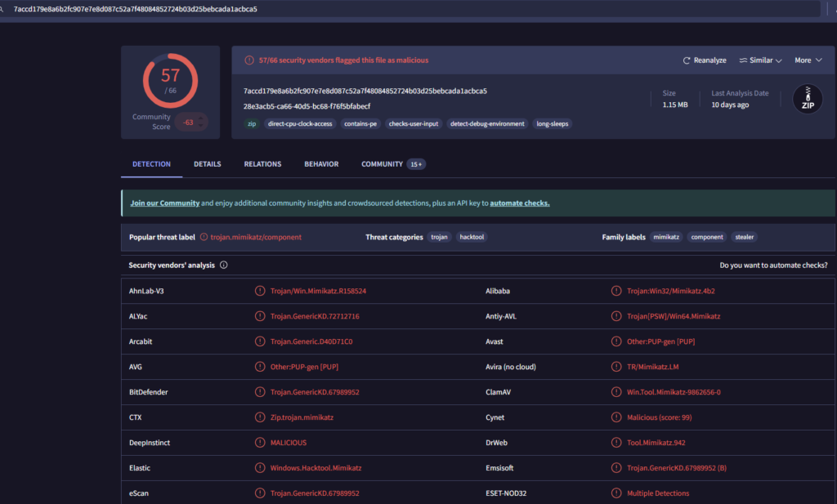Click the alert icon in the AhnLab-V3 result
837x504 pixels.
point(260,291)
